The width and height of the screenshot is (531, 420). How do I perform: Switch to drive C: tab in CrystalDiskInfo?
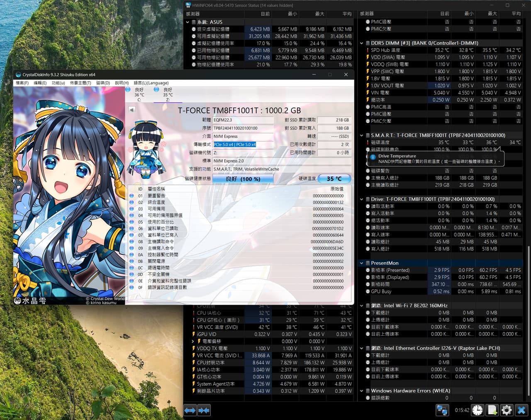[139, 95]
